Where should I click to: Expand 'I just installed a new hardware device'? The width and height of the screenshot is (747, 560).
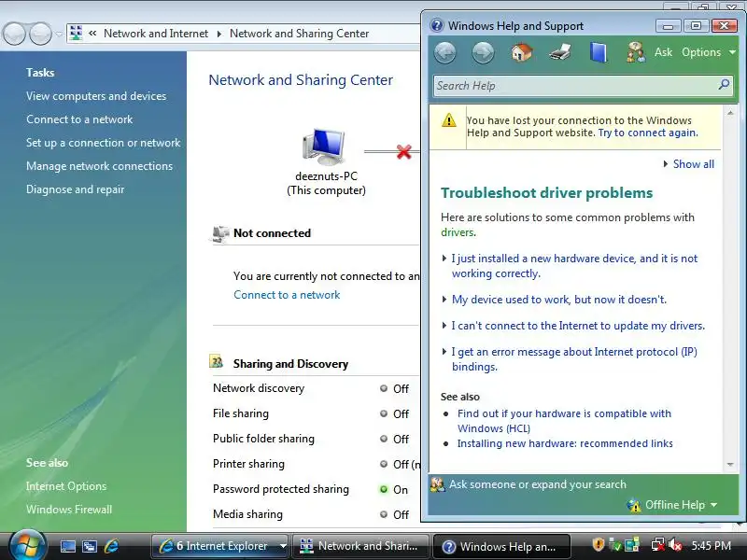coord(574,266)
